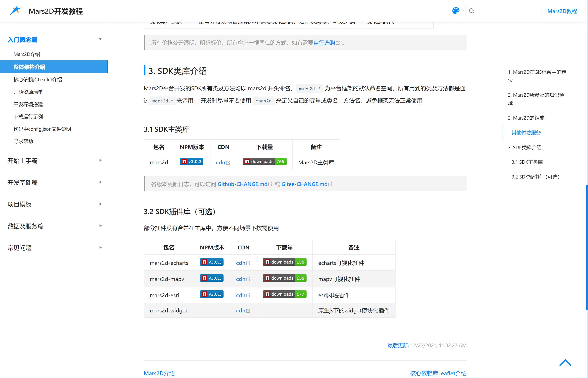This screenshot has height=378, width=588.
Task: Open the mars2d cdn link
Action: pos(223,162)
